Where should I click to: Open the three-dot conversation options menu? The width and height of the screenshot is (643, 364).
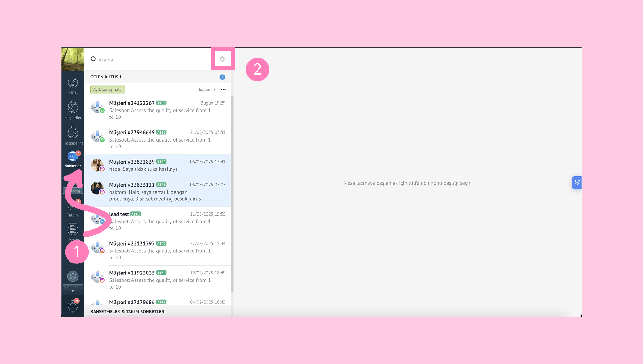click(223, 90)
